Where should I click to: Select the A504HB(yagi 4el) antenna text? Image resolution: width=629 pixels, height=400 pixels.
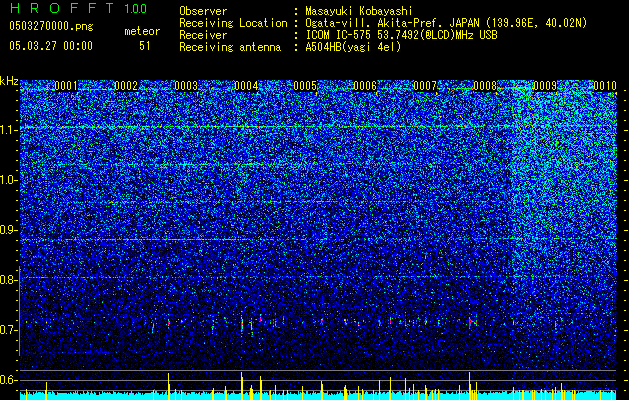pyautogui.click(x=353, y=47)
